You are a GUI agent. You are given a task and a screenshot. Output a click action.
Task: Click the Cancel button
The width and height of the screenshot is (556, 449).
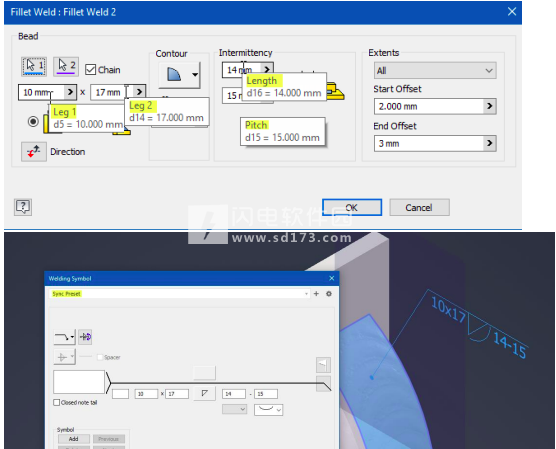coord(419,207)
